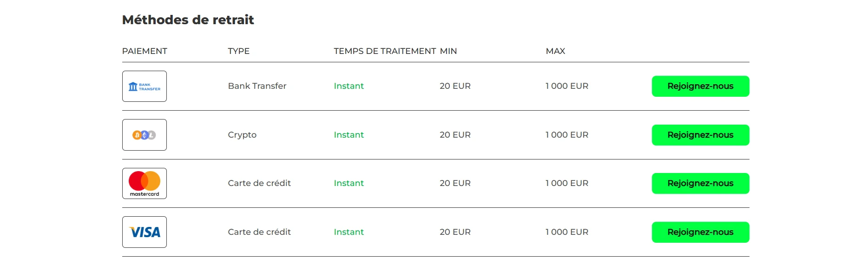Select the Bank Transfer type text
Screen dimensions: 868x279
coord(257,86)
